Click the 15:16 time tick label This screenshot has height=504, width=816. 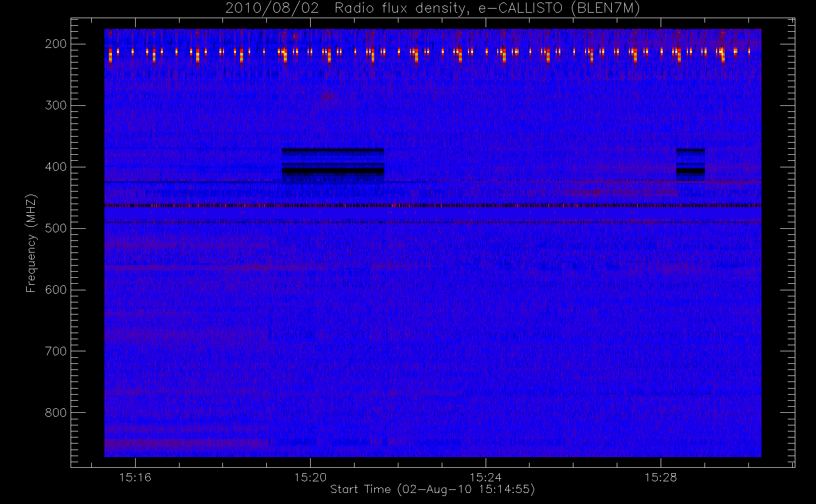point(135,477)
